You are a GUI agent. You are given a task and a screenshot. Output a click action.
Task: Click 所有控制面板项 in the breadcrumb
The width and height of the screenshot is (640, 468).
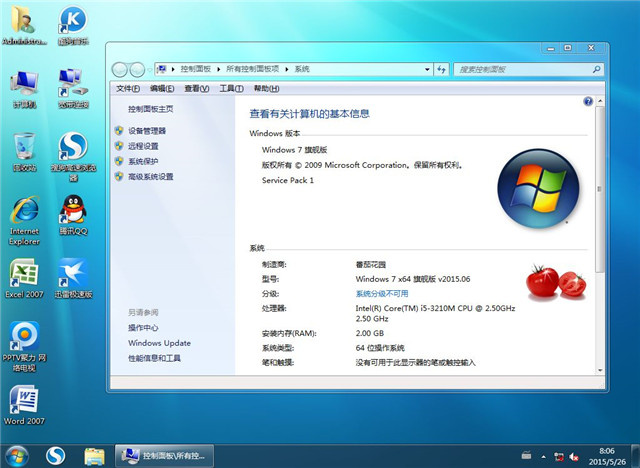point(253,69)
